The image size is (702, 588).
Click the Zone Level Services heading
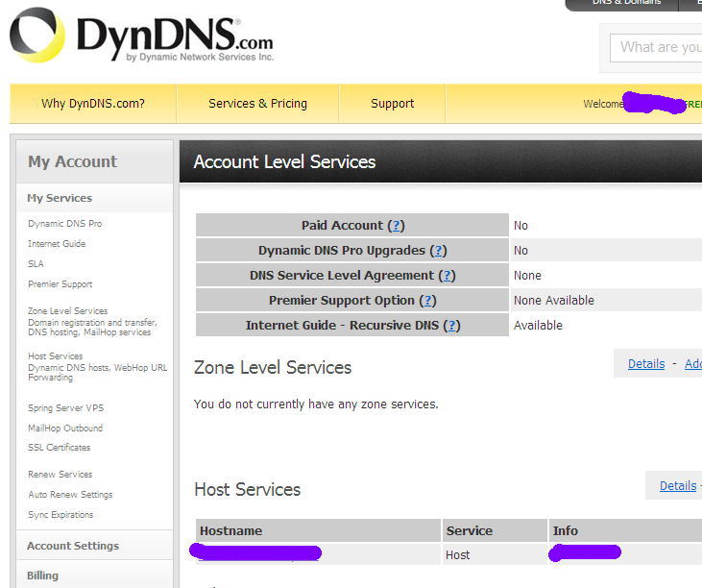click(273, 368)
